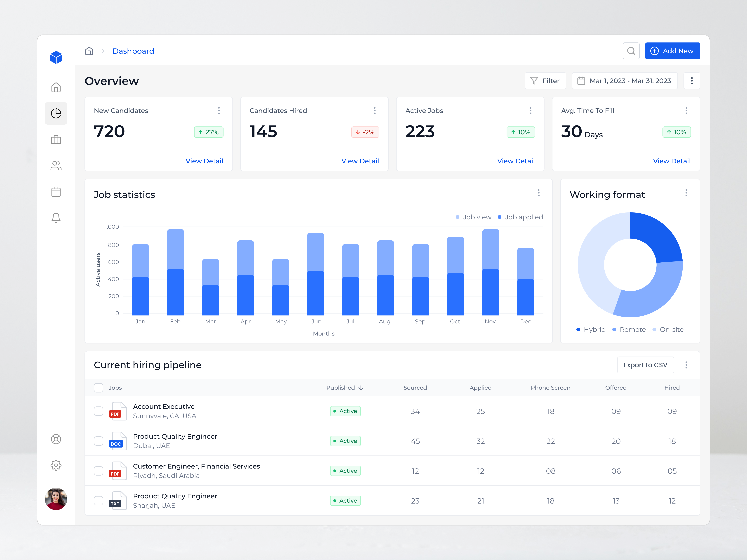Check the Jobs header select-all checkbox
The height and width of the screenshot is (560, 747).
[x=99, y=387]
